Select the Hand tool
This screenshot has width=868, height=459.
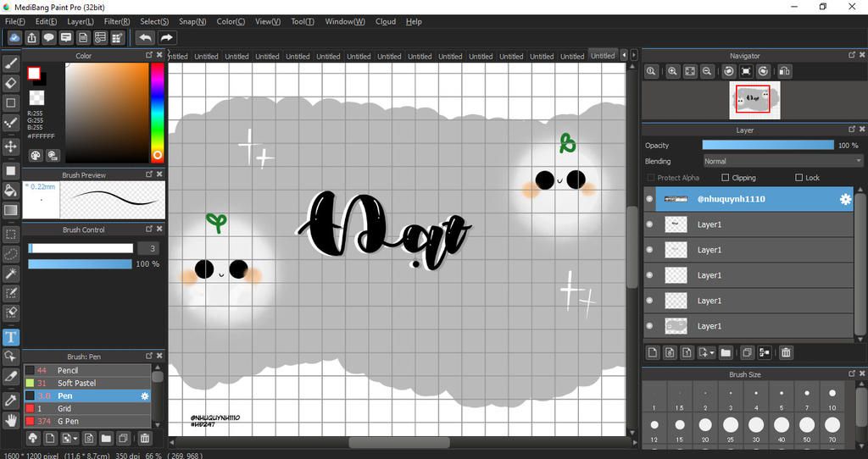[x=10, y=420]
